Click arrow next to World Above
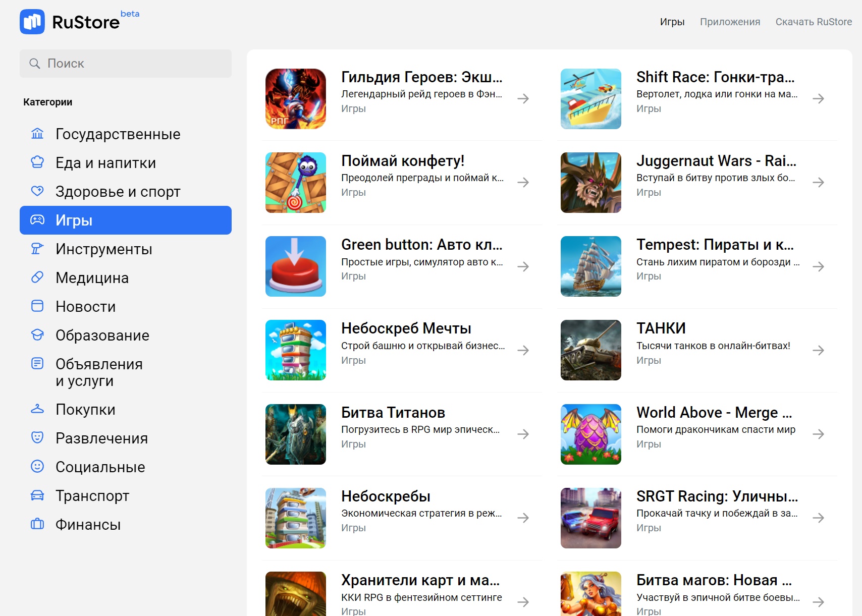The image size is (862, 616). 819,434
